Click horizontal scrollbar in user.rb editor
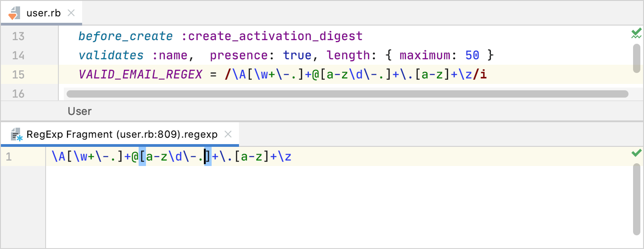This screenshot has height=249, width=644. (347, 94)
